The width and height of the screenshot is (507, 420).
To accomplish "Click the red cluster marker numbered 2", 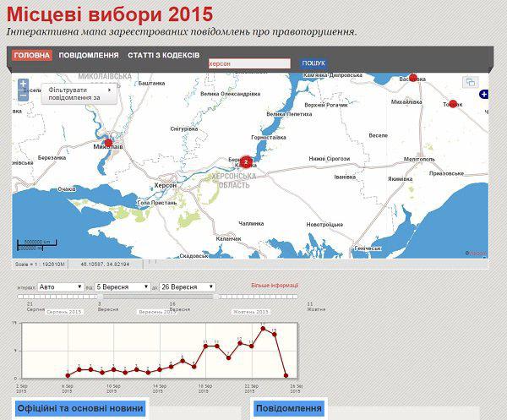I will pyautogui.click(x=246, y=161).
